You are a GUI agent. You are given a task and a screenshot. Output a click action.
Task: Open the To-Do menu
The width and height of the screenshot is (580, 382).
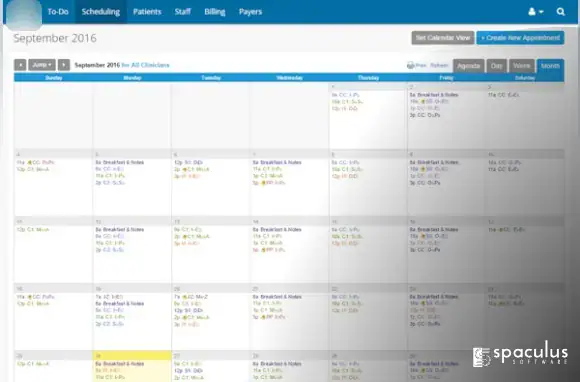pyautogui.click(x=58, y=12)
